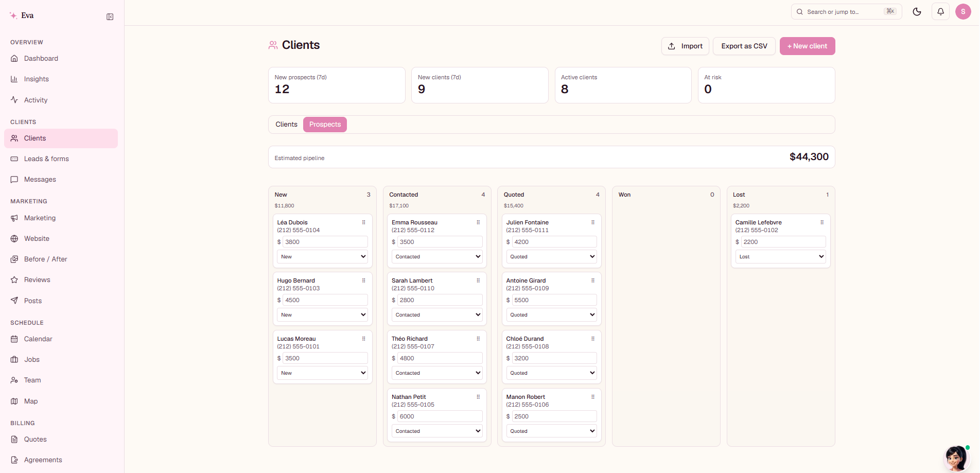
Task: Collapse the sidebar with the panel icon
Action: click(x=110, y=17)
